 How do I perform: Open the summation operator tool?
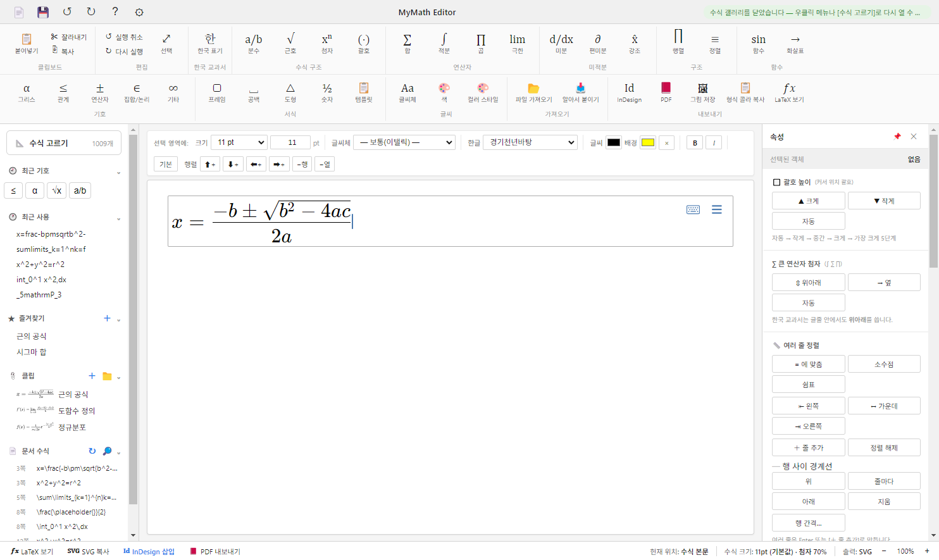tap(407, 44)
